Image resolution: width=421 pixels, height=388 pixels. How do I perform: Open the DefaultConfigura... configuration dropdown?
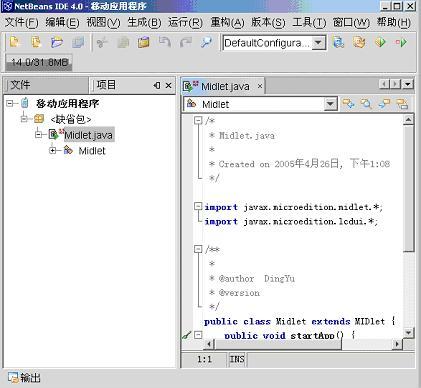tap(318, 43)
